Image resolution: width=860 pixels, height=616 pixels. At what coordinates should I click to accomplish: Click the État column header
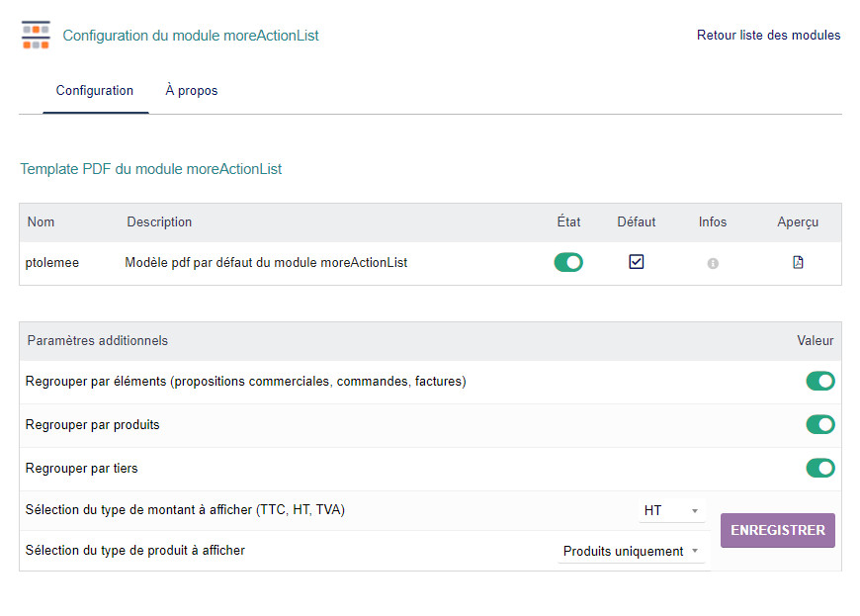(568, 222)
